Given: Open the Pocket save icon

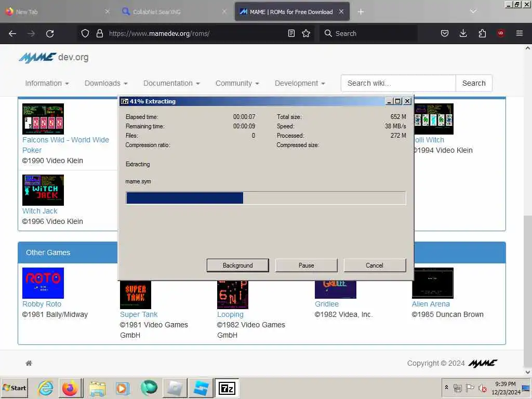Looking at the screenshot, I should tap(445, 33).
